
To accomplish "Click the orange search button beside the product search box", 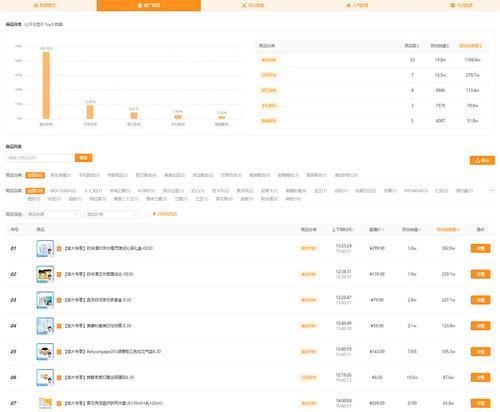I will [x=83, y=158].
